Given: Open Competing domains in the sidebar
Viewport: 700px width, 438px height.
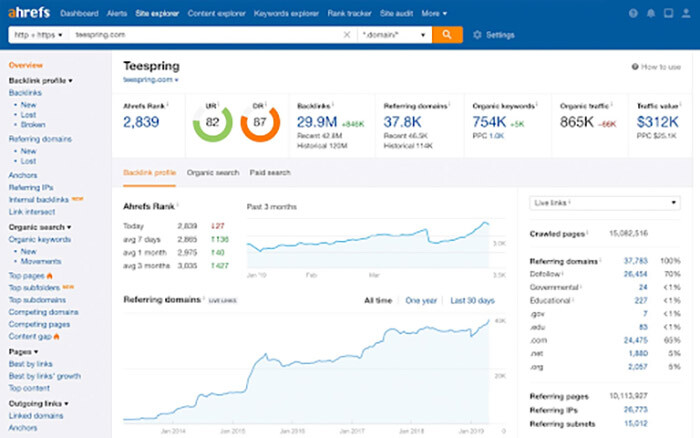Looking at the screenshot, I should (x=43, y=312).
